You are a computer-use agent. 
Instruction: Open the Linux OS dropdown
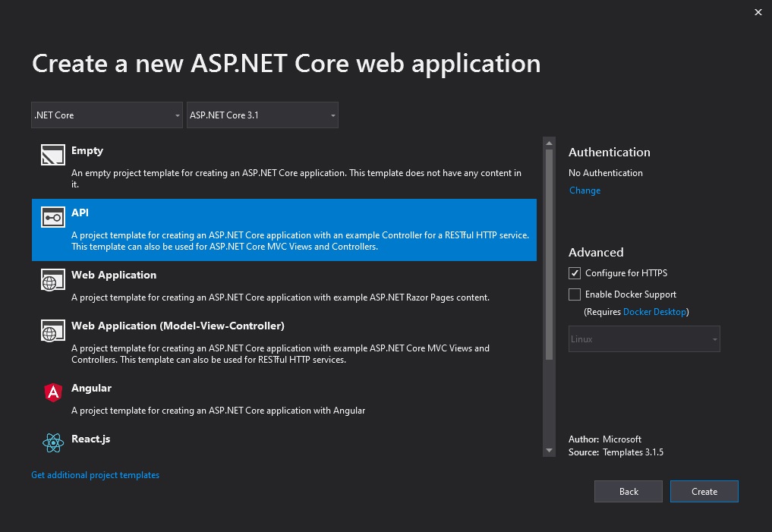click(644, 339)
